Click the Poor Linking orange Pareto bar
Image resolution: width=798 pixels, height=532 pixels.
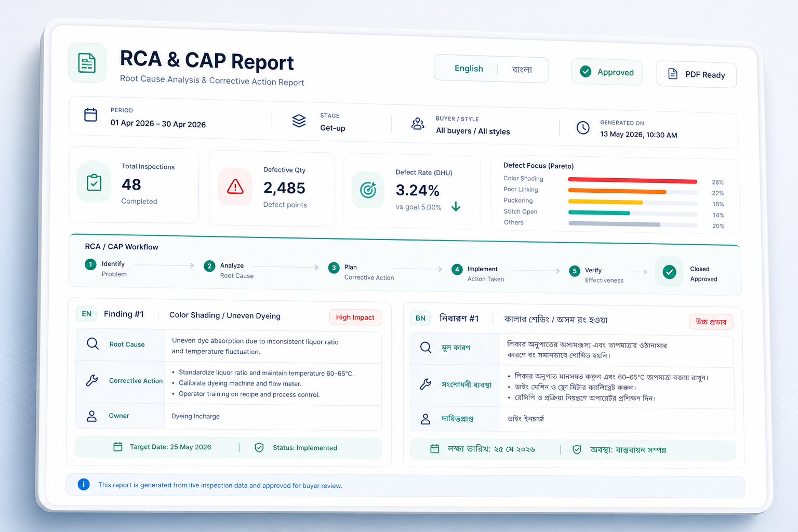click(617, 191)
